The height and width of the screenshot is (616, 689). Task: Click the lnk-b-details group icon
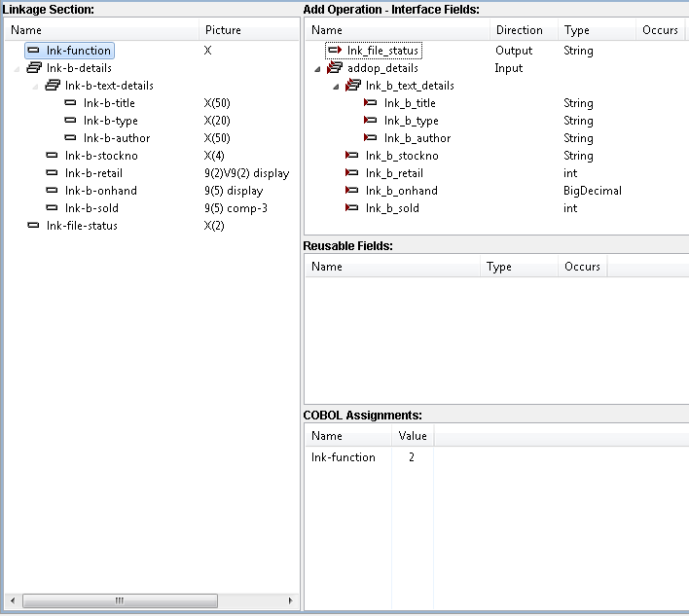click(x=34, y=68)
